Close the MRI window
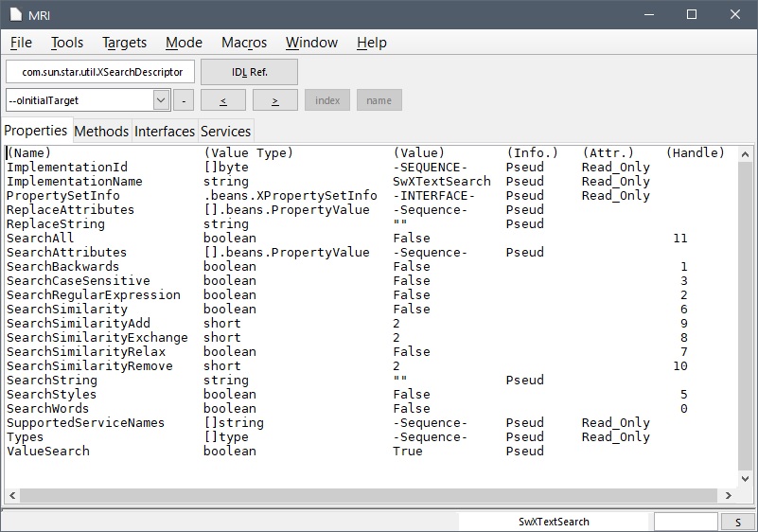 735,14
